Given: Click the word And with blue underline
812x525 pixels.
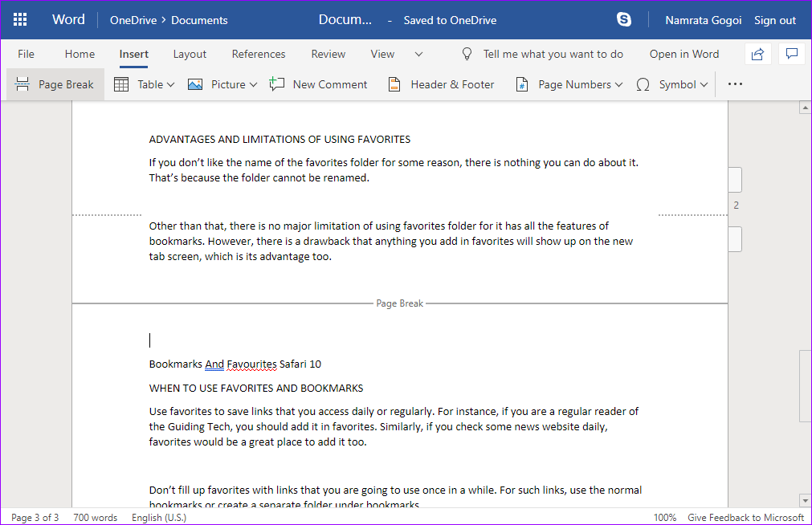Looking at the screenshot, I should click(x=214, y=364).
